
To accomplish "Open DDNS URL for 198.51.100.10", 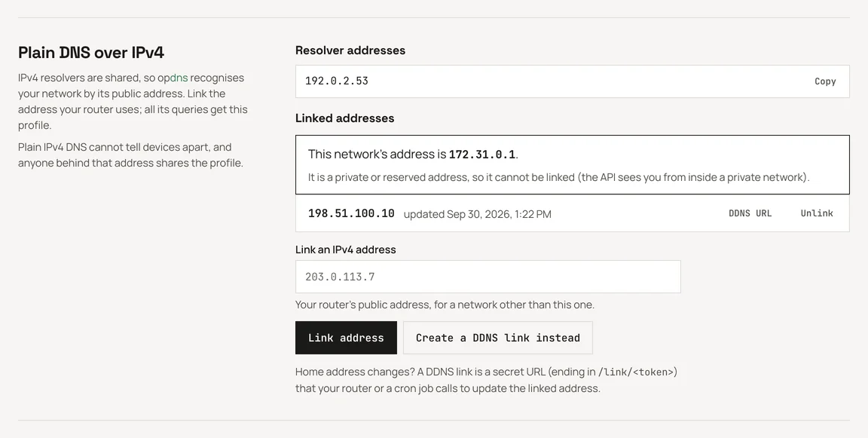I will (x=750, y=213).
